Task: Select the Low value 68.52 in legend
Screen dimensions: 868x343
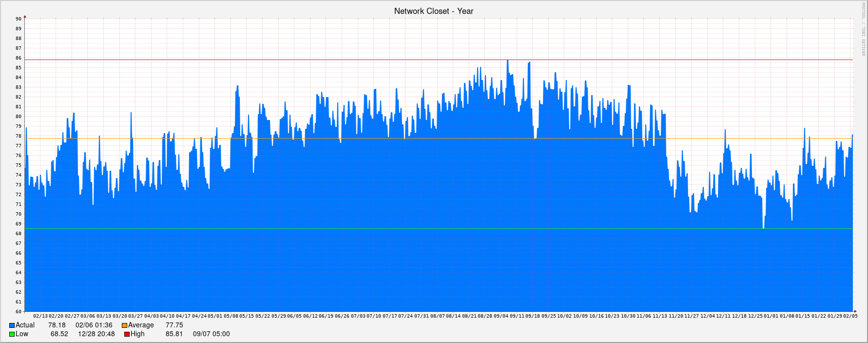Action: [x=59, y=334]
